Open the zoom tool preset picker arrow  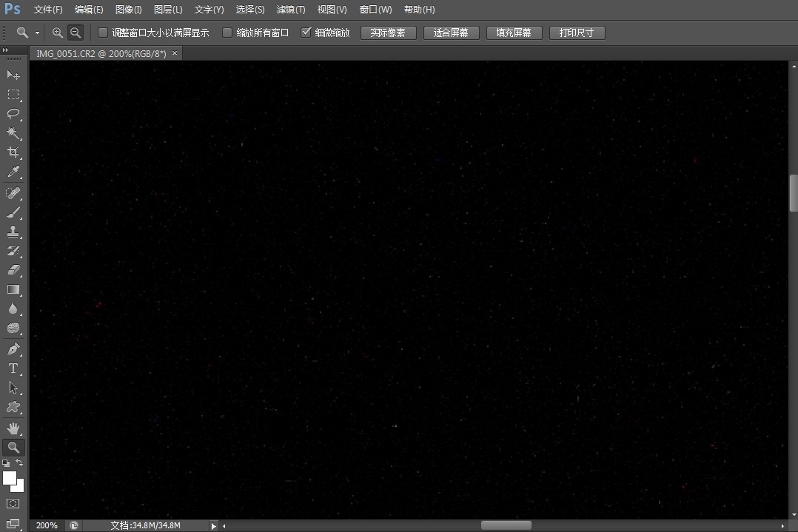(37, 33)
